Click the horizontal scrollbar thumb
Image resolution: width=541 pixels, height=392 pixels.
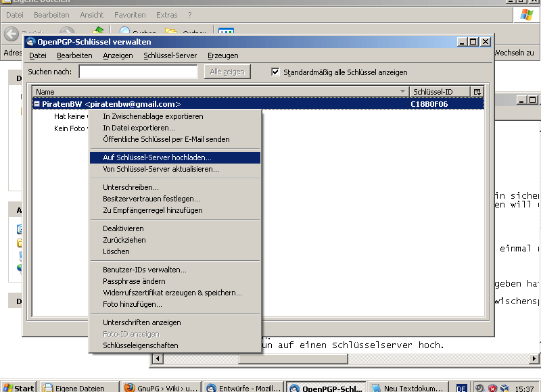click(293, 359)
